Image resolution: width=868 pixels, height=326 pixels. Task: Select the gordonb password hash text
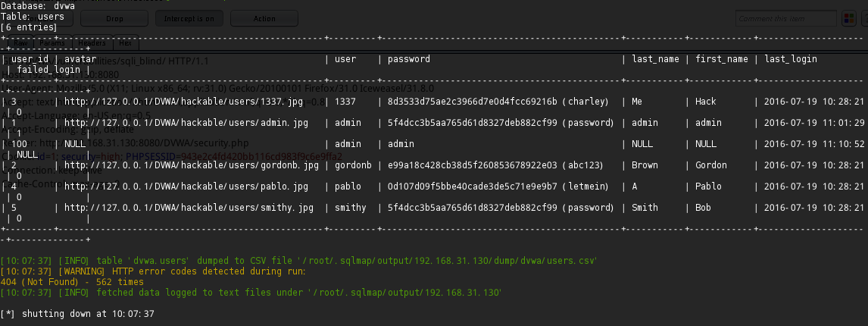tap(472, 165)
